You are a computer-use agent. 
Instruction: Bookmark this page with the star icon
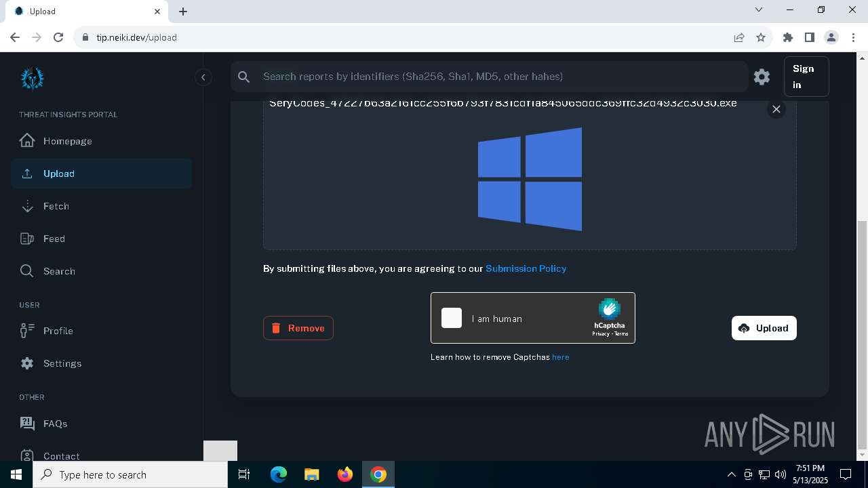tap(761, 37)
